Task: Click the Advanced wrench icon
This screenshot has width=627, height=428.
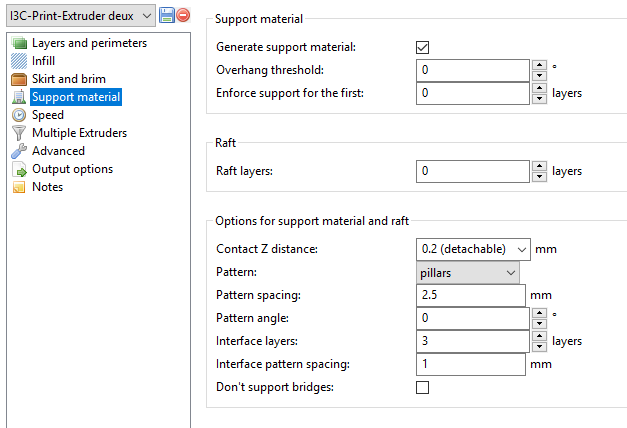Action: [19, 151]
